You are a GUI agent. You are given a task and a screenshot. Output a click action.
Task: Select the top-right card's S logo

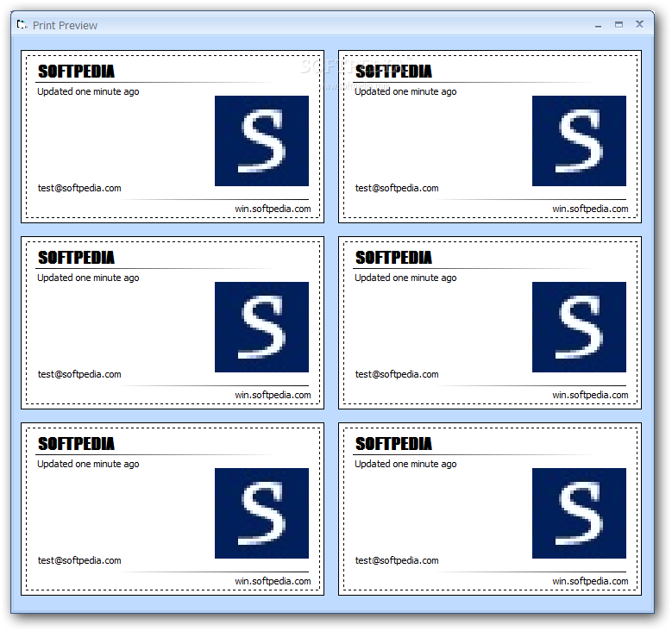click(579, 141)
